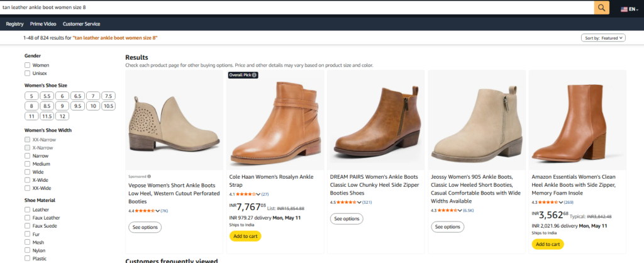Screen dimensions: 644x263
Task: Check the Wide shoe width checkbox
Action: (x=28, y=172)
